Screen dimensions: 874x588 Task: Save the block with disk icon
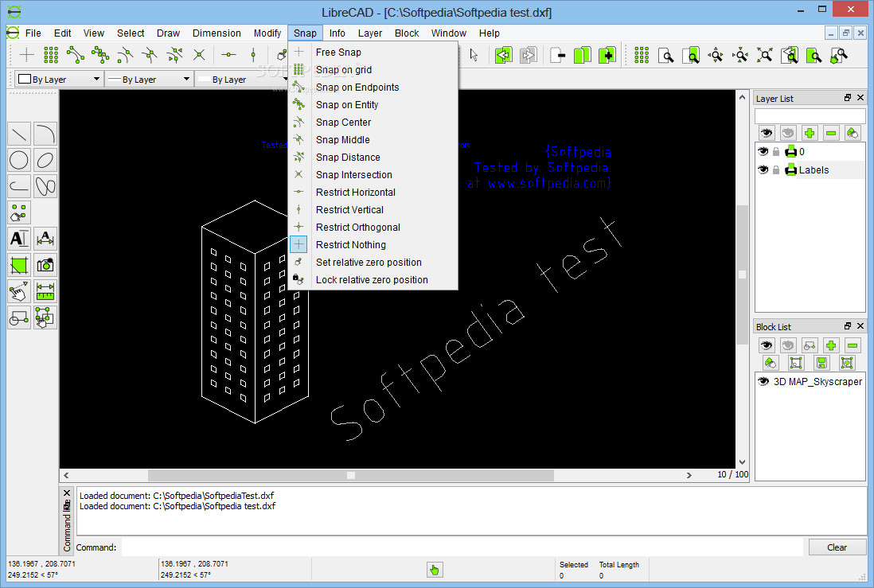click(x=821, y=363)
